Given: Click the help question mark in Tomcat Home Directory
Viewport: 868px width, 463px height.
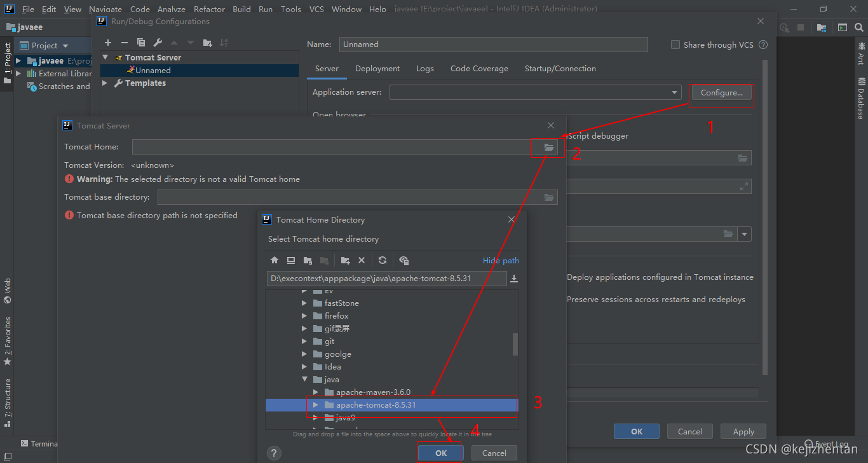Looking at the screenshot, I should click(x=274, y=453).
